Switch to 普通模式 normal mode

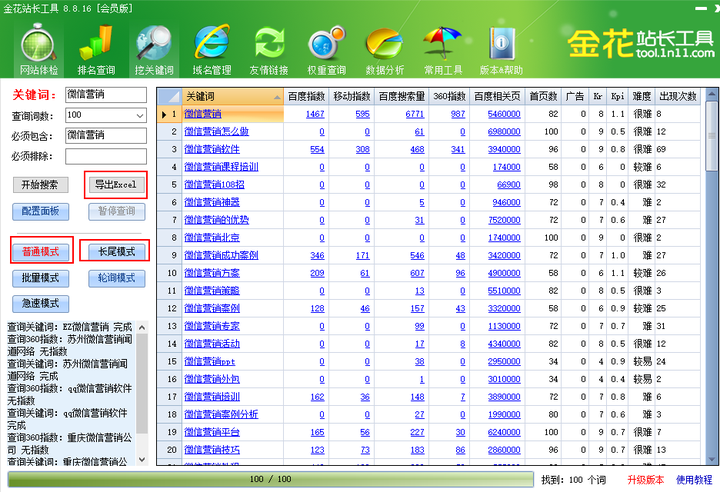(x=40, y=252)
